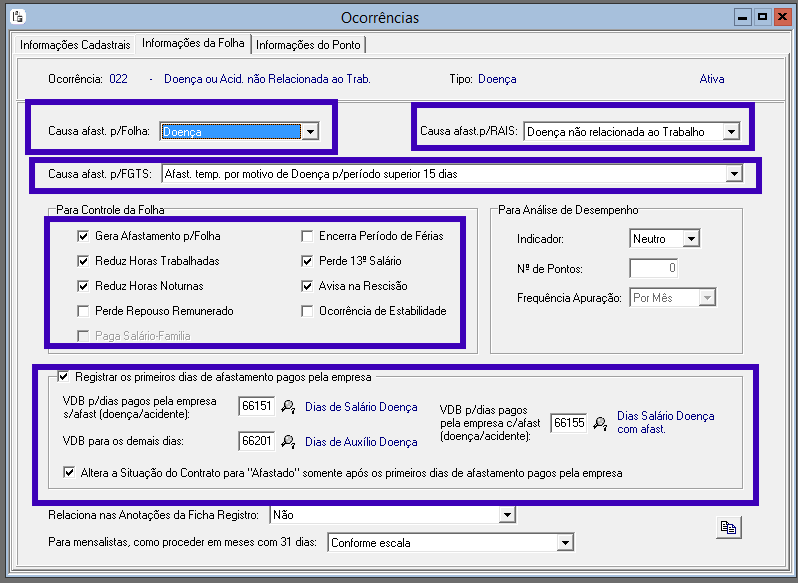Open Causa afast. p/FGTS dropdown list

[734, 174]
